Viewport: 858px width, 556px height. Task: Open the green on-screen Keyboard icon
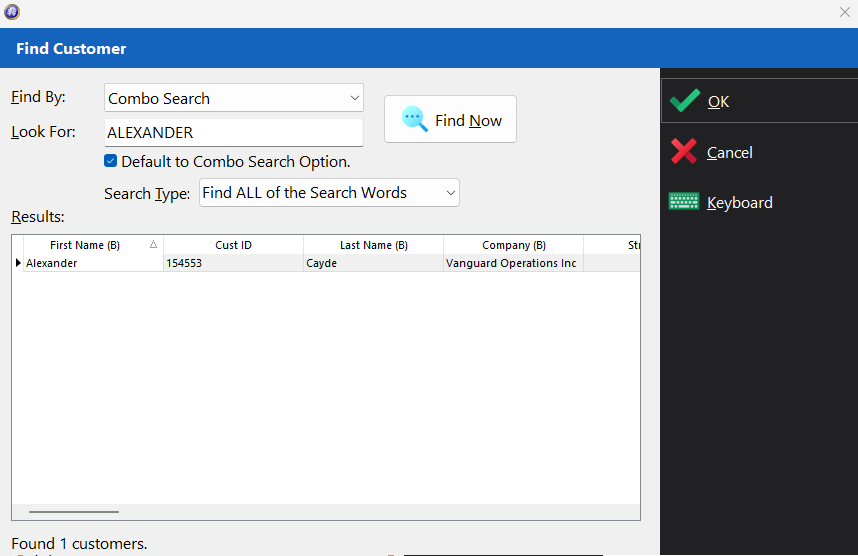(683, 201)
